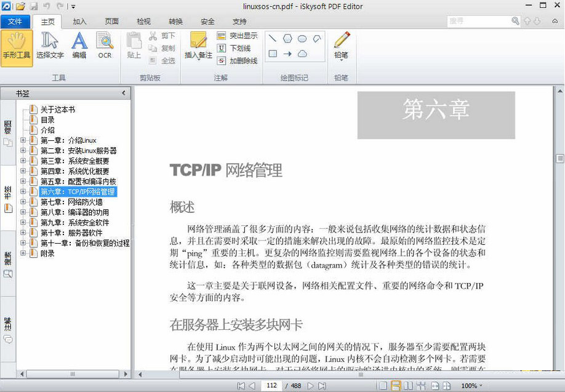Click the search magnifier icon
Viewport: 565px width, 392px height.
[515, 21]
